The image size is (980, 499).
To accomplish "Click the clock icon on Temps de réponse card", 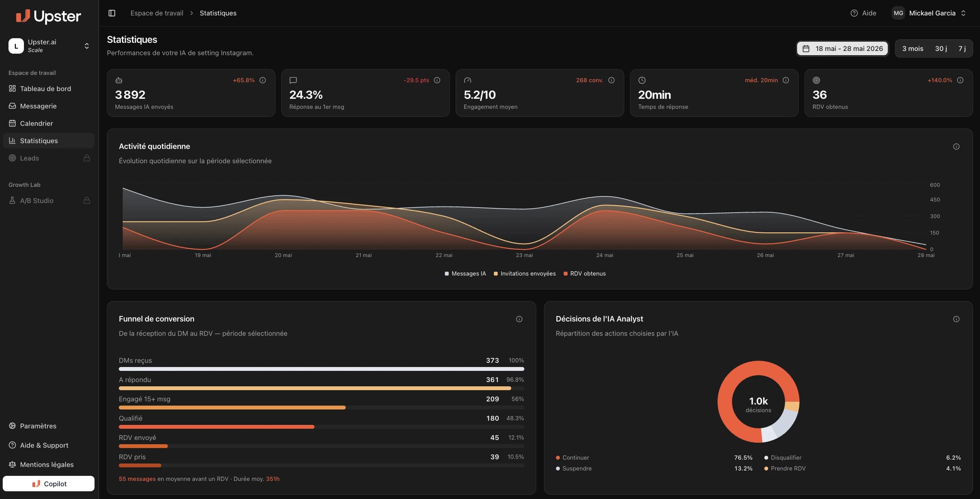I will 642,80.
